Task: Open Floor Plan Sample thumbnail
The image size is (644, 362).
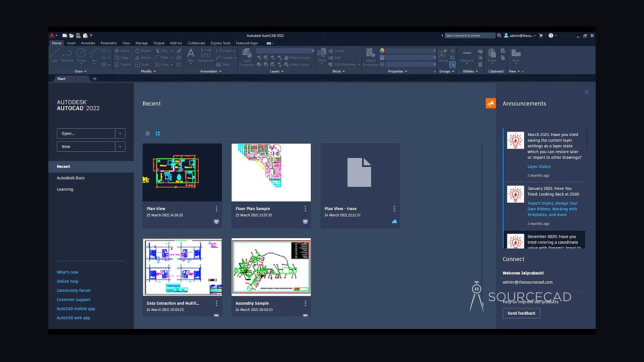Action: (271, 172)
